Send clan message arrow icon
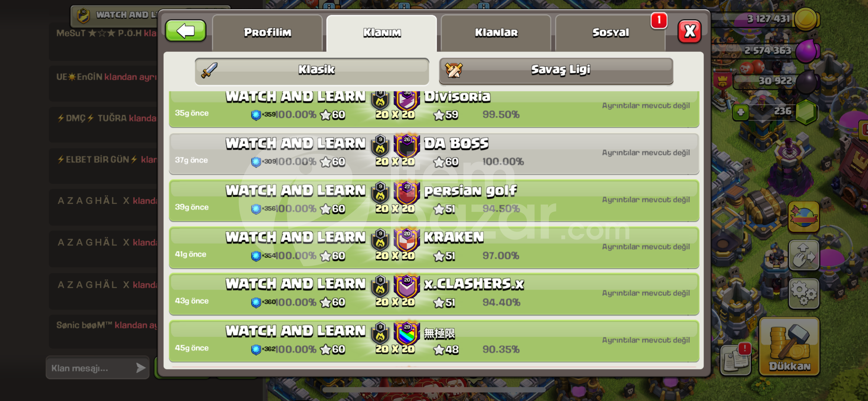This screenshot has width=868, height=401. pos(141,368)
